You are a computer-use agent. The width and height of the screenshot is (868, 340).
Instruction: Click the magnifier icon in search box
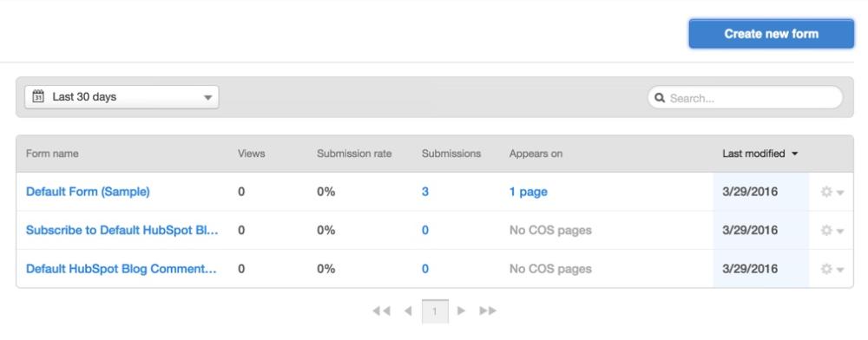point(660,98)
